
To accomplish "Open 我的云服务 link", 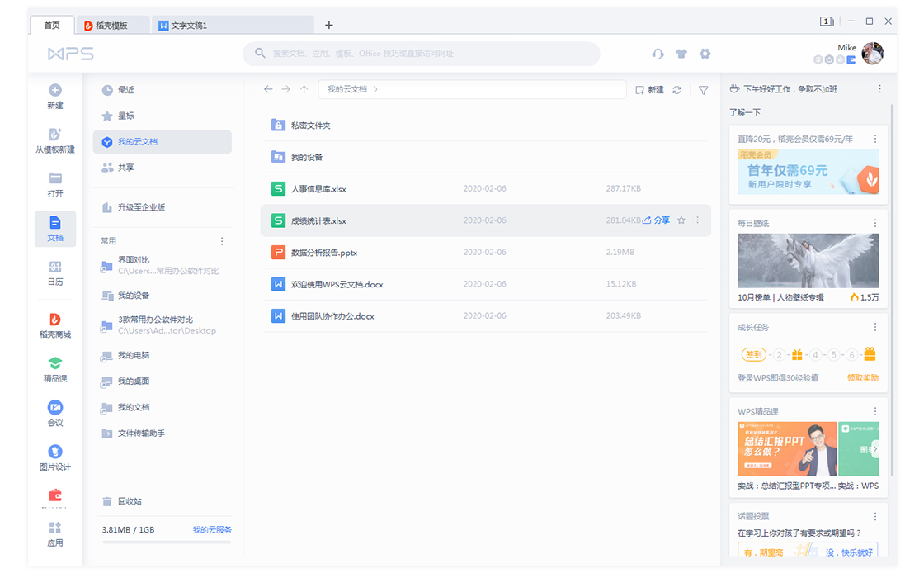I will 212,529.
